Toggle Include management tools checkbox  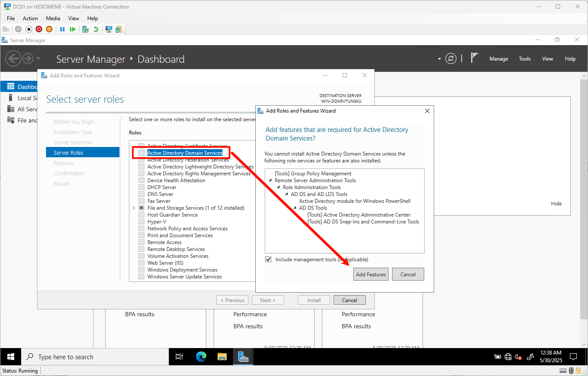(269, 260)
